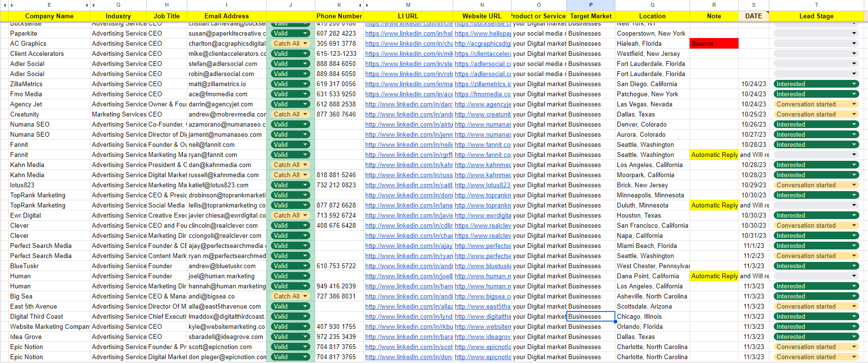Select column P by its letter header
The height and width of the screenshot is (363, 868).
coord(591,5)
